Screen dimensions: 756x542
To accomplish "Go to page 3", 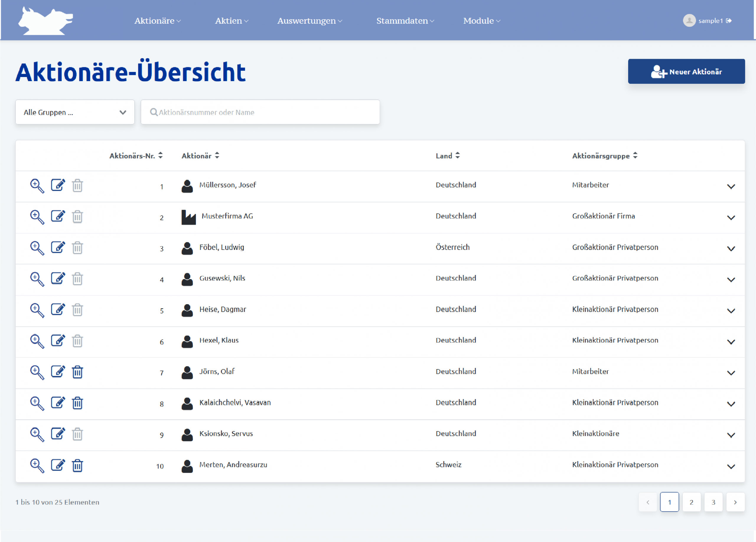I will [x=713, y=502].
